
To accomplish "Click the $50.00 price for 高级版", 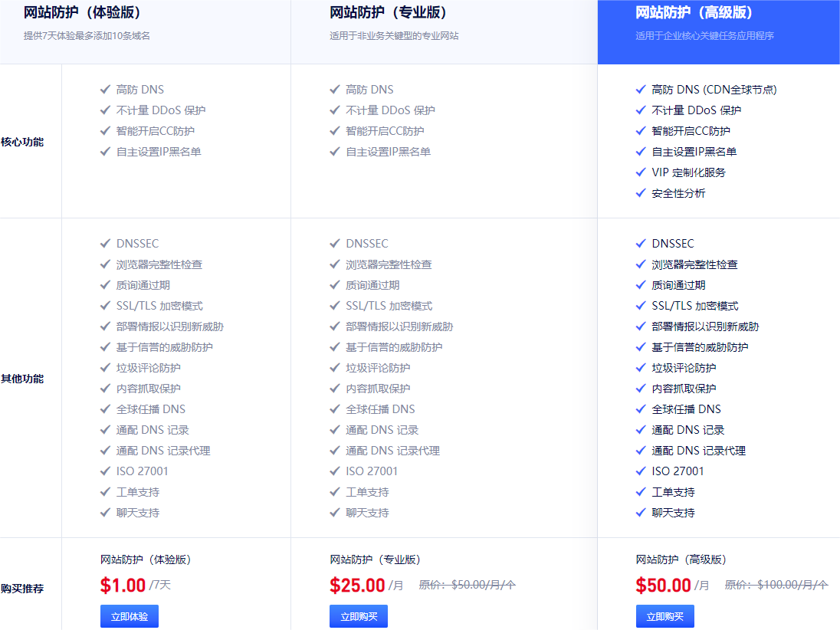I will [663, 585].
